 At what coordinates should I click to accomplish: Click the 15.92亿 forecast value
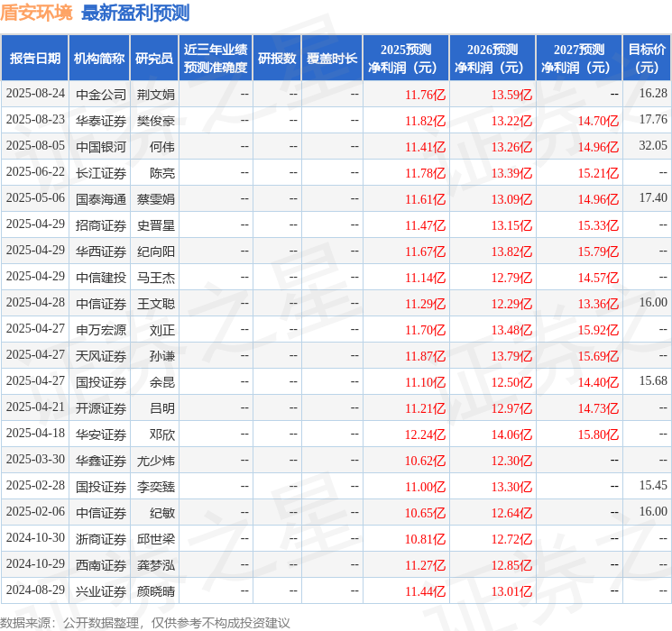point(598,330)
